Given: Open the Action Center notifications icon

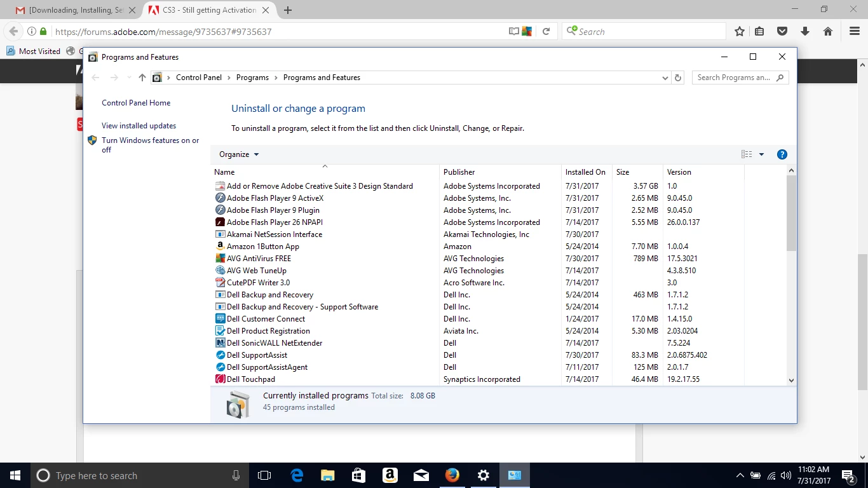Looking at the screenshot, I should click(849, 475).
